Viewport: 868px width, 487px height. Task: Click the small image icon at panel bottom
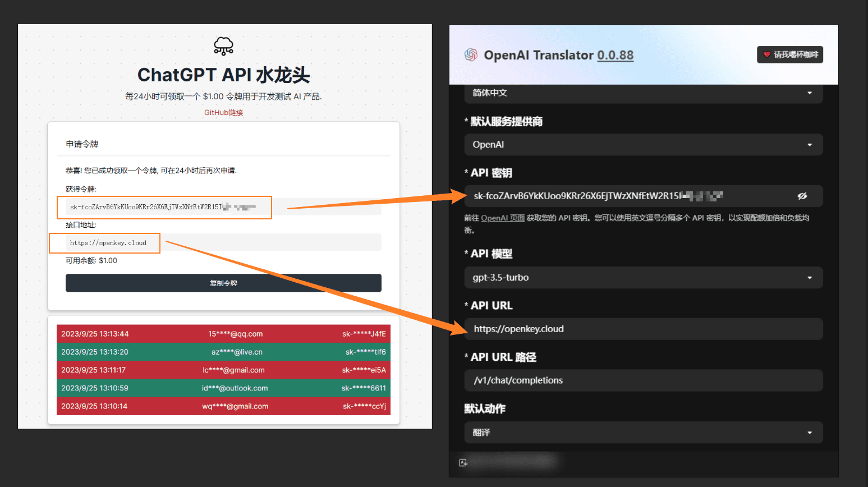tap(463, 463)
